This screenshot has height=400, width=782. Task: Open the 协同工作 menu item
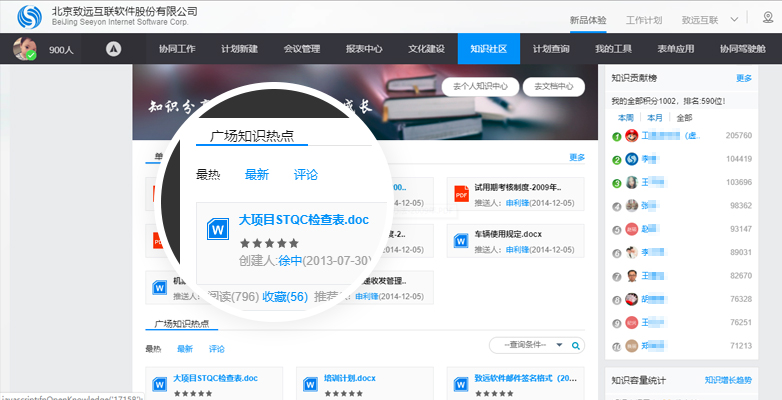tap(177, 49)
